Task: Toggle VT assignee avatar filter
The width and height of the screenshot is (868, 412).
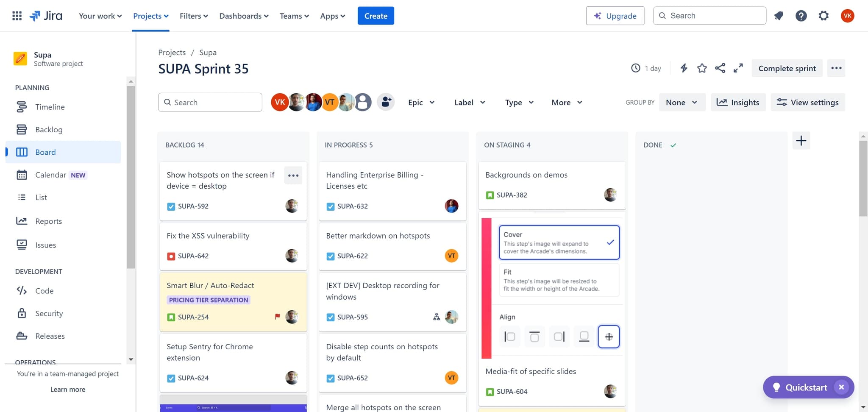Action: pyautogui.click(x=330, y=102)
